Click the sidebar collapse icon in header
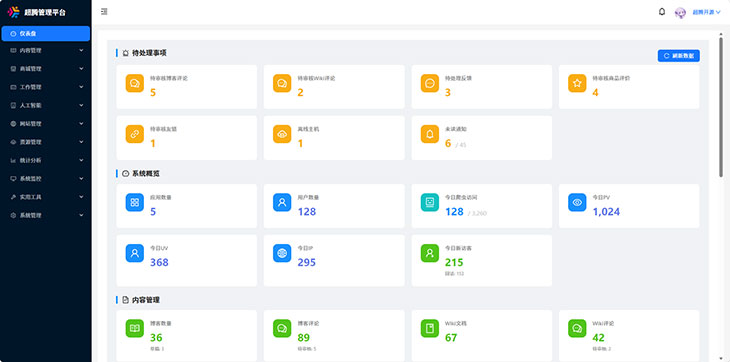Image resolution: width=730 pixels, height=362 pixels. pyautogui.click(x=104, y=12)
